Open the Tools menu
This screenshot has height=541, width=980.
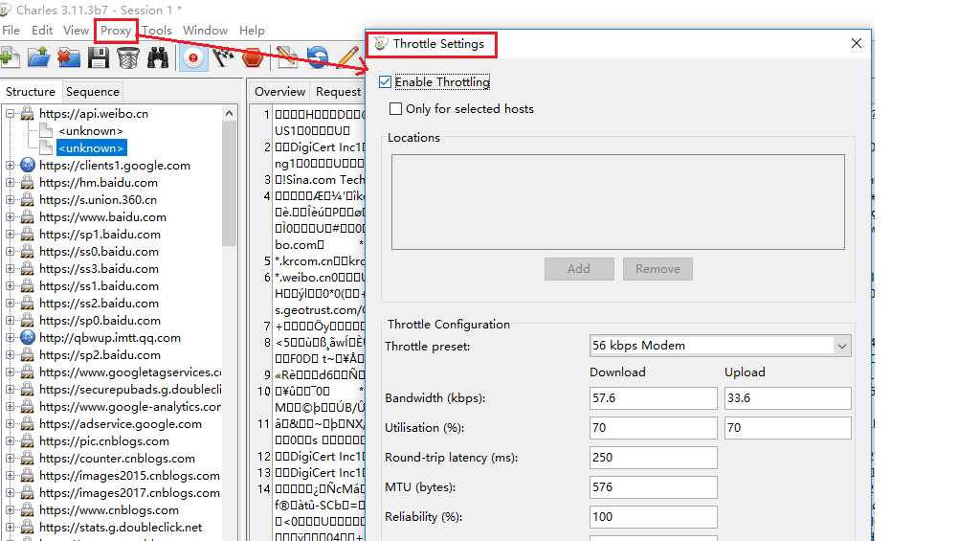coord(157,30)
